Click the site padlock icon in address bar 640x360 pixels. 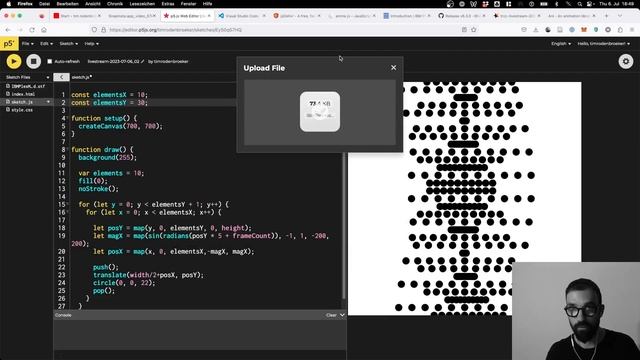103,30
